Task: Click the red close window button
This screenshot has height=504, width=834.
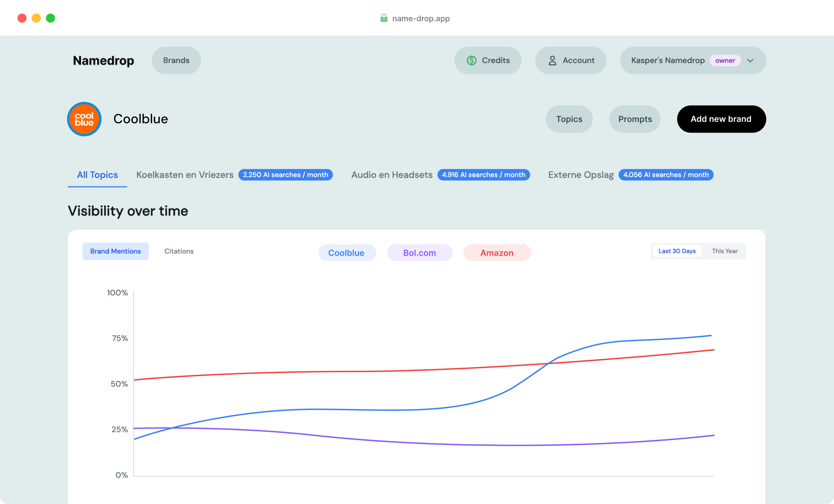Action: tap(22, 18)
